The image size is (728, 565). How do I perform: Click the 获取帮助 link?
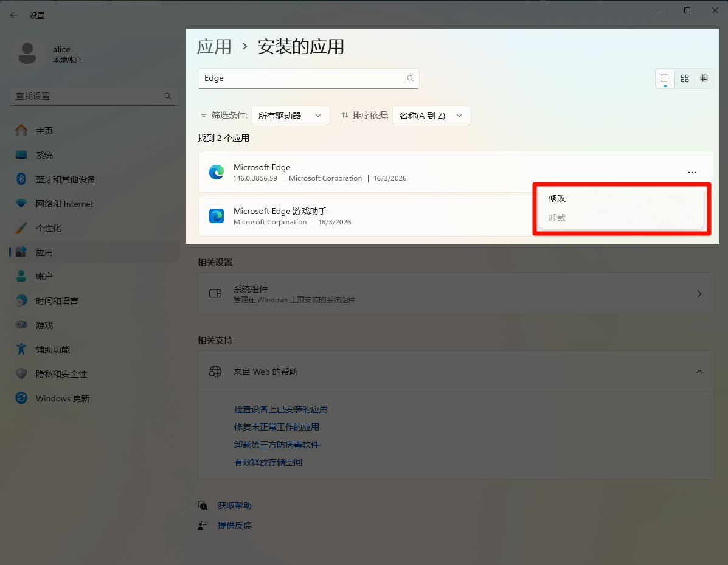pos(235,505)
